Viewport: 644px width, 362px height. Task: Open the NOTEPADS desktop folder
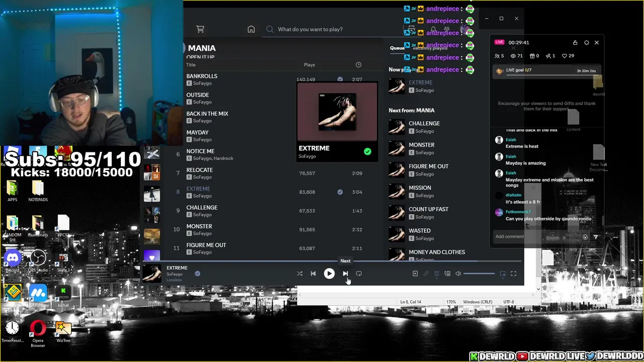(38, 191)
